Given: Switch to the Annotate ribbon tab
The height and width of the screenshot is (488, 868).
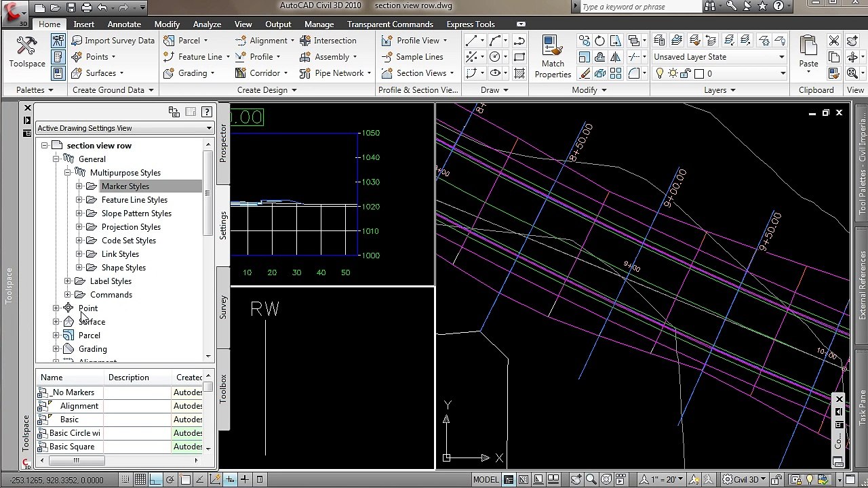Looking at the screenshot, I should [x=124, y=24].
